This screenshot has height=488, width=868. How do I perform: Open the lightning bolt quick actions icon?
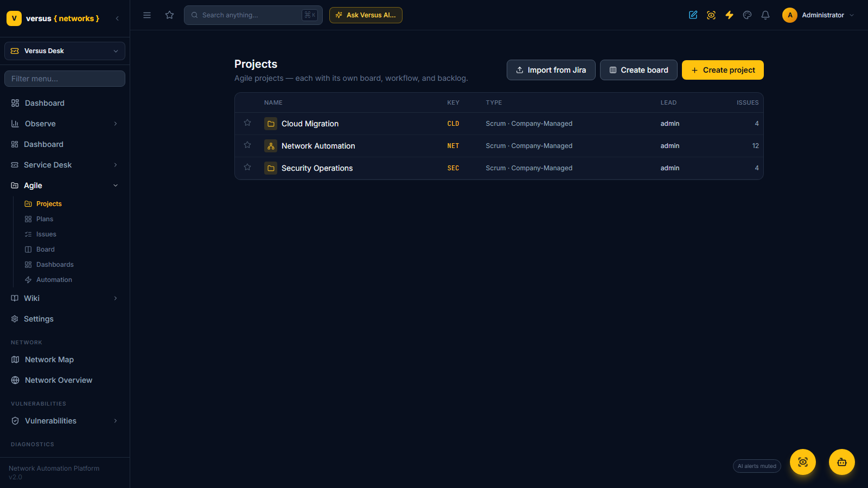729,15
